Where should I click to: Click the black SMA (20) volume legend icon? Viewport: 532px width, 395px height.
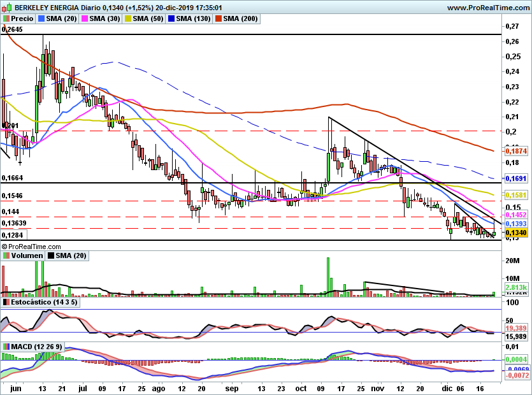tap(52, 255)
